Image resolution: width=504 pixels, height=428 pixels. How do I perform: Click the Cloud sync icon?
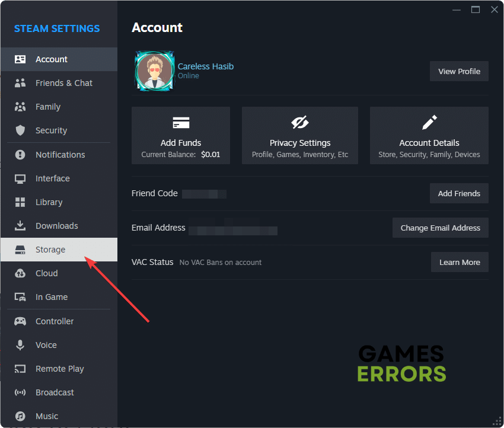[x=20, y=273]
